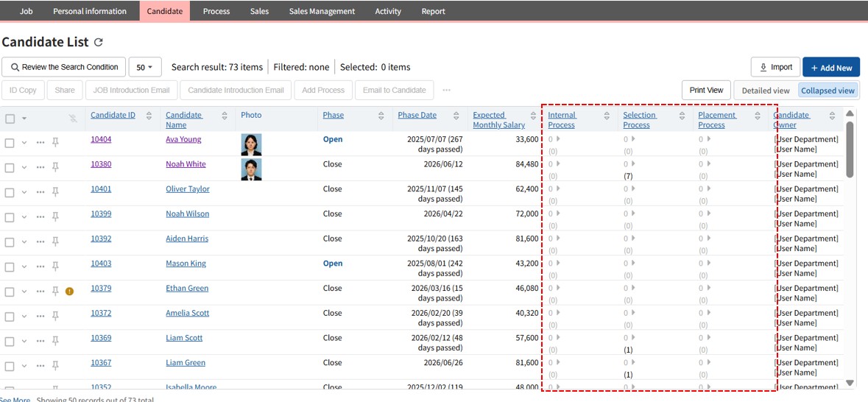Pin the Ava Young candidate row
This screenshot has width=868, height=402.
point(55,143)
